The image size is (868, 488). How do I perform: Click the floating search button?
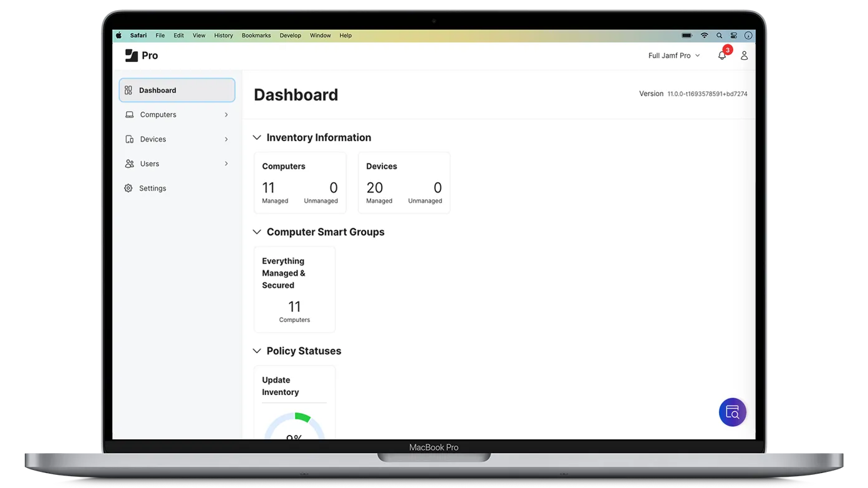pos(732,412)
